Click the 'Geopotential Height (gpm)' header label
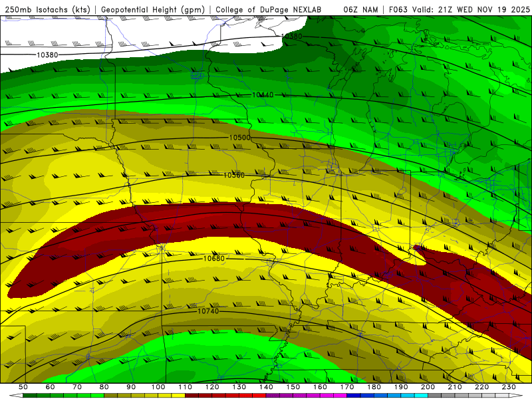 coord(153,10)
